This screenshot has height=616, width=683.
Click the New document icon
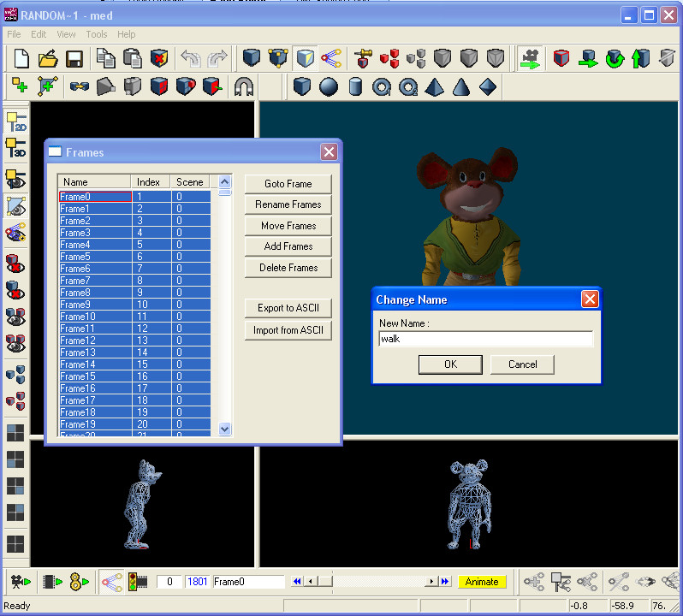(x=21, y=59)
